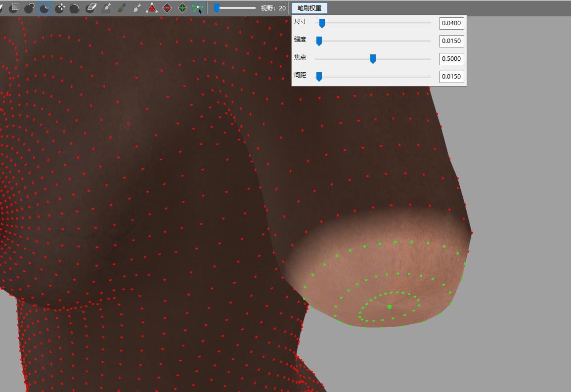Select the white alpha brush tool
The height and width of the screenshot is (392, 571).
tap(136, 8)
